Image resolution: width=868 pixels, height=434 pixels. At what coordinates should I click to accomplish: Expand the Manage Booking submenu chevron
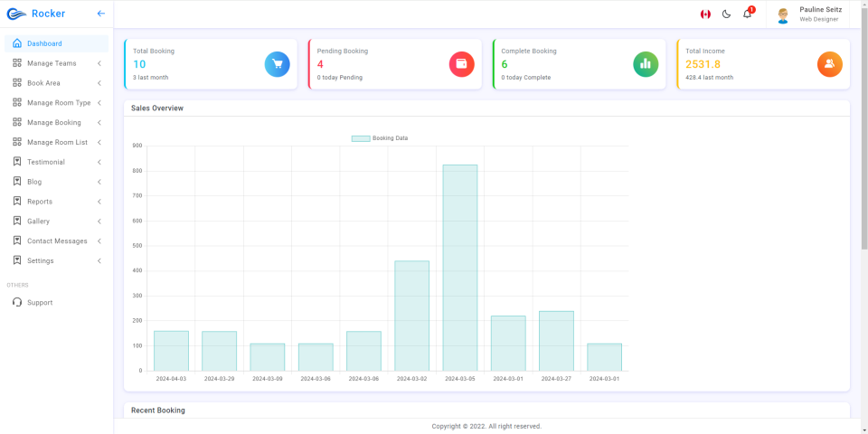(x=99, y=122)
